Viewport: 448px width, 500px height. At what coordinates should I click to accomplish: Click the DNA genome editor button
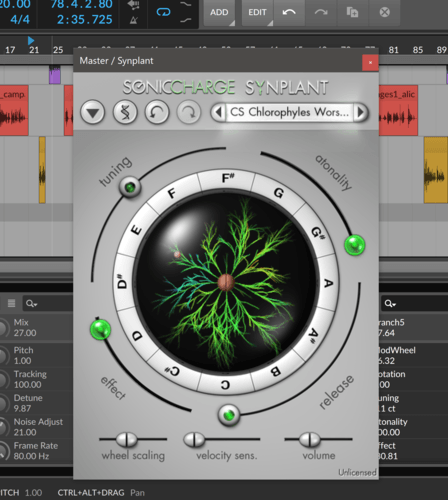(125, 112)
